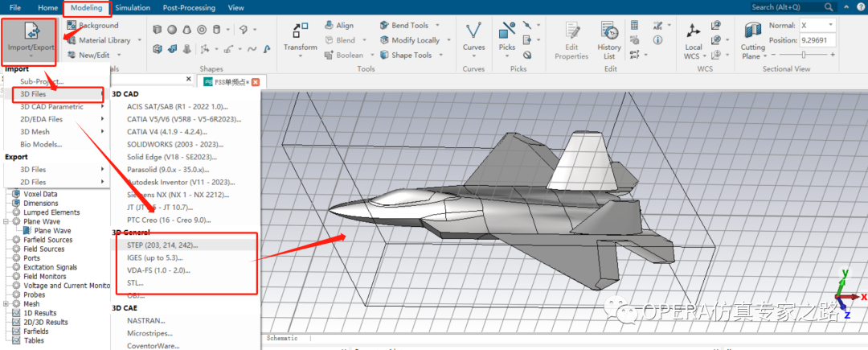Expand the Picks dropdown arrow
The image size is (868, 350).
[507, 56]
